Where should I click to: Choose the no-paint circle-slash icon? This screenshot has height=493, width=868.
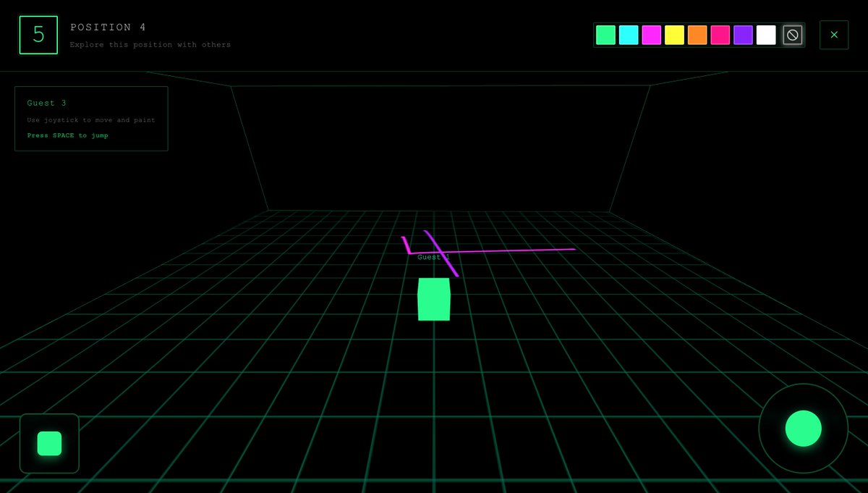point(793,35)
